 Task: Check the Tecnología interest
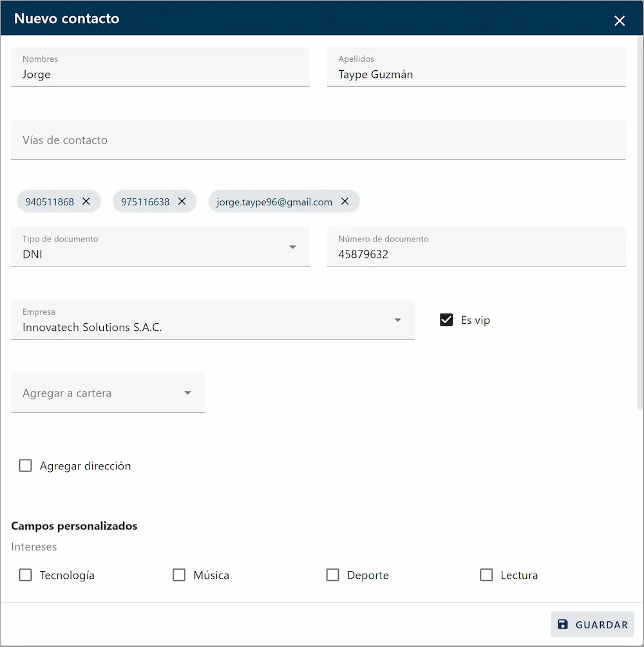[26, 575]
